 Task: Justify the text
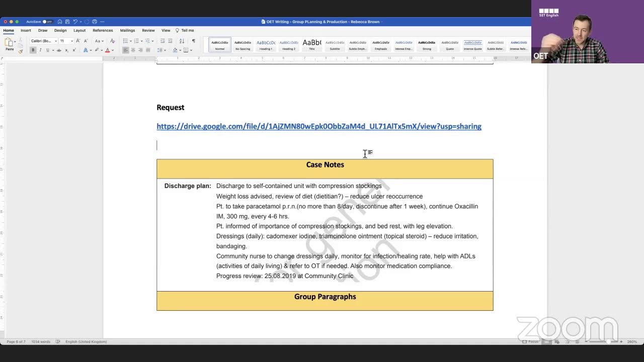[148, 50]
